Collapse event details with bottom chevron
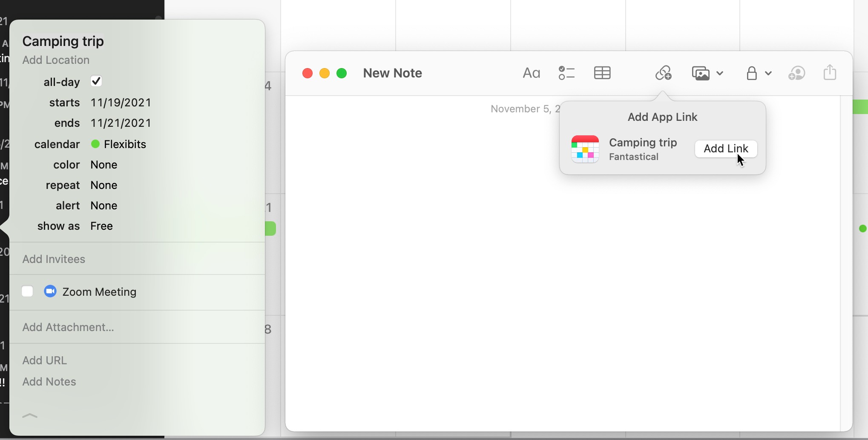This screenshot has width=868, height=440. tap(30, 416)
